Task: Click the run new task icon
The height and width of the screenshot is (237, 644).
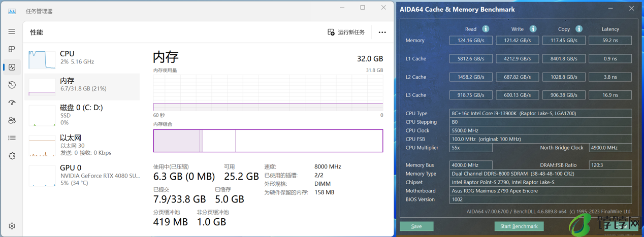Action: (331, 32)
